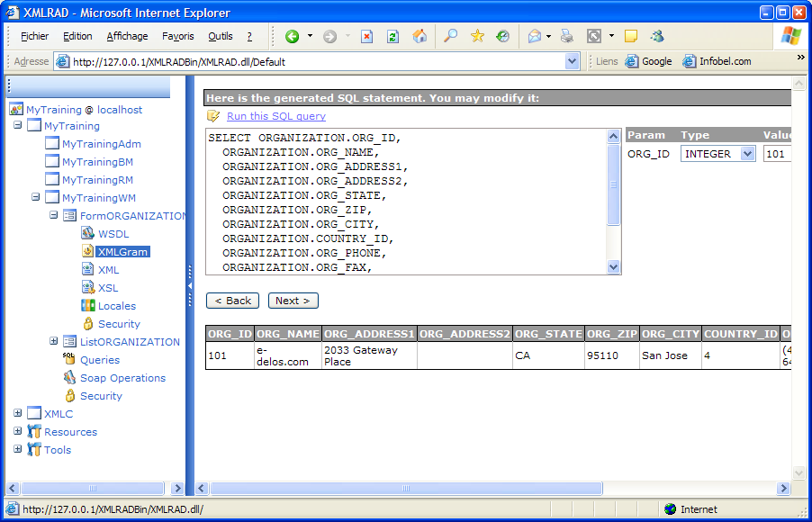Click the Run SQL query icon
This screenshot has height=522, width=812.
coord(213,116)
